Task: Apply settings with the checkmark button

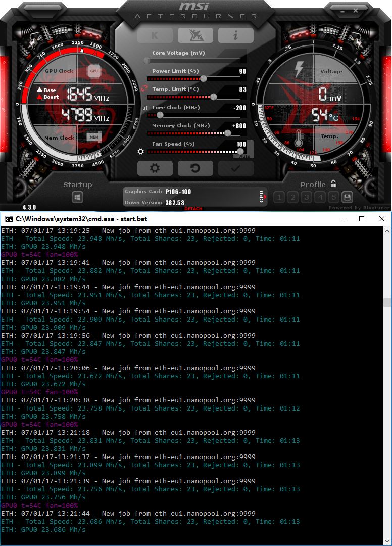Action: (235, 168)
